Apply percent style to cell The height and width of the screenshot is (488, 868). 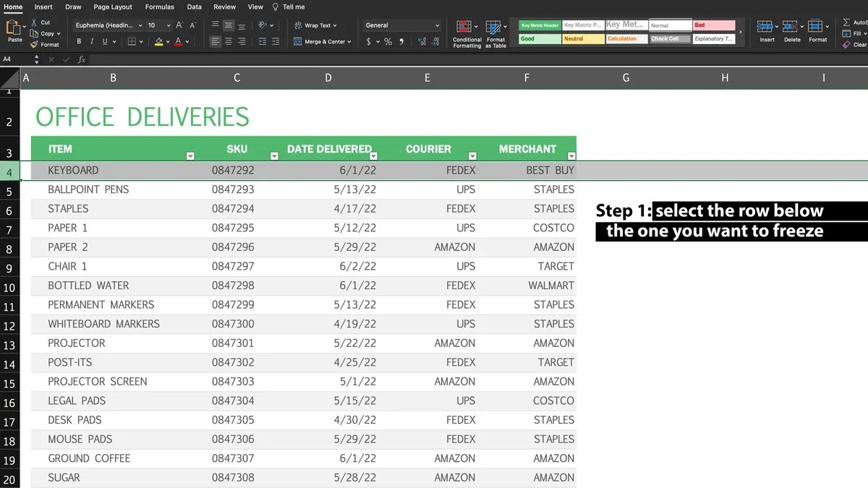coord(388,42)
